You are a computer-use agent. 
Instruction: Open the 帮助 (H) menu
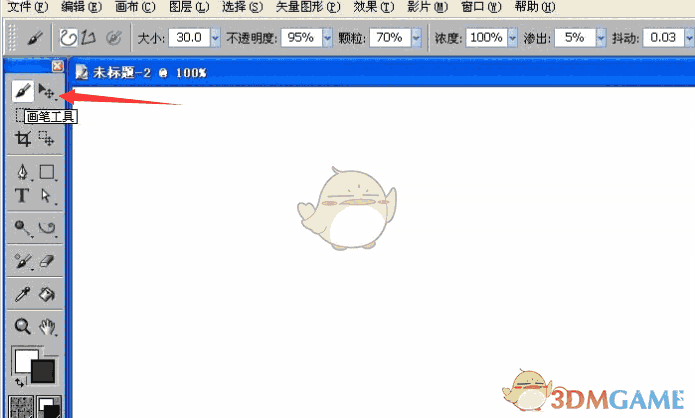point(535,7)
